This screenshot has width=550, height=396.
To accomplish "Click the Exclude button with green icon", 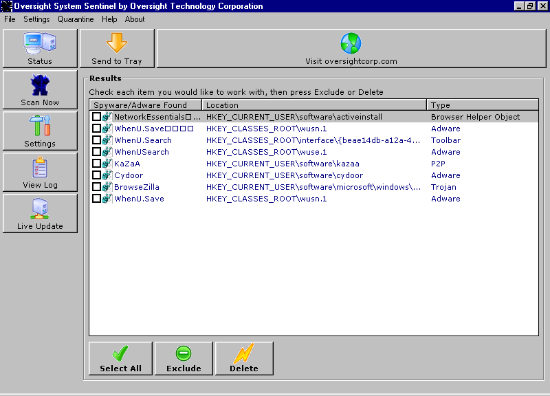I will click(183, 358).
